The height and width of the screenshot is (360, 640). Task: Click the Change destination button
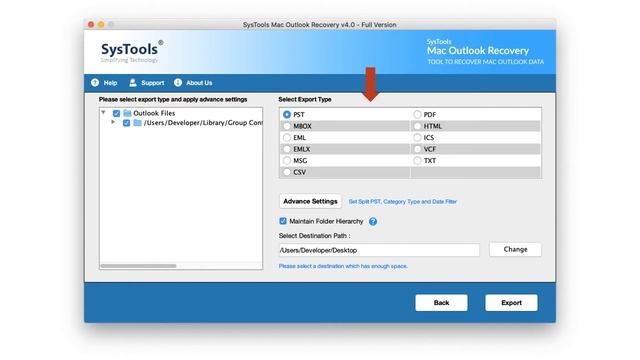pyautogui.click(x=515, y=249)
